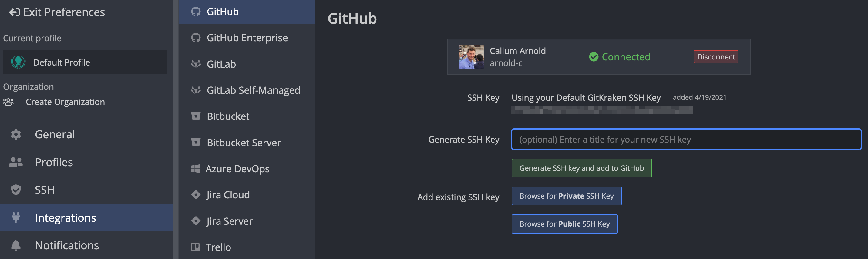This screenshot has width=868, height=259.
Task: Switch to GitLab Self-Managed integration
Action: click(x=253, y=90)
